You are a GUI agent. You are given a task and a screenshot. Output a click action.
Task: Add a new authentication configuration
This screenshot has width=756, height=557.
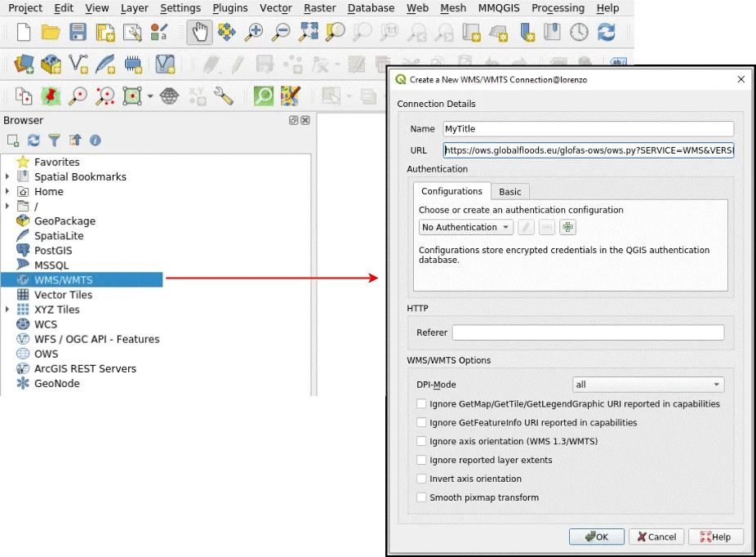tap(567, 226)
